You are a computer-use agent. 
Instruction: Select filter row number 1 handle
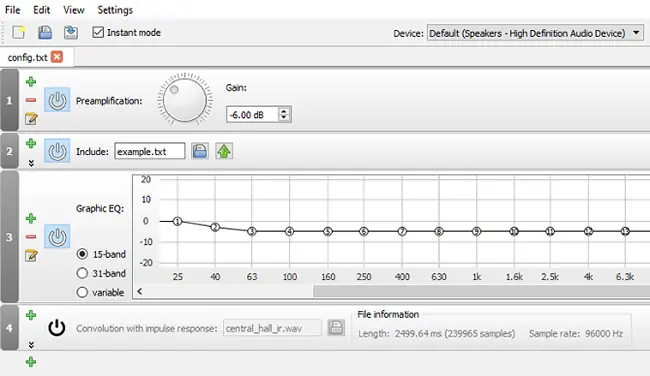(9, 100)
